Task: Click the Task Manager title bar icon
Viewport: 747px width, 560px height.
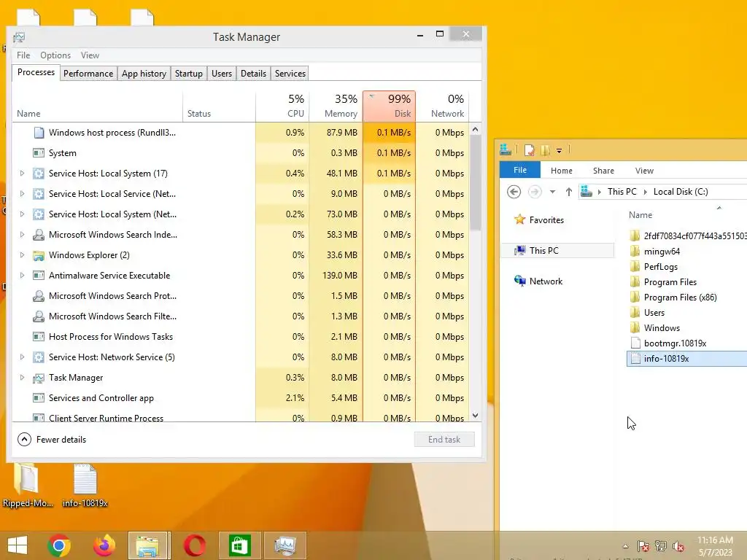Action: point(19,37)
